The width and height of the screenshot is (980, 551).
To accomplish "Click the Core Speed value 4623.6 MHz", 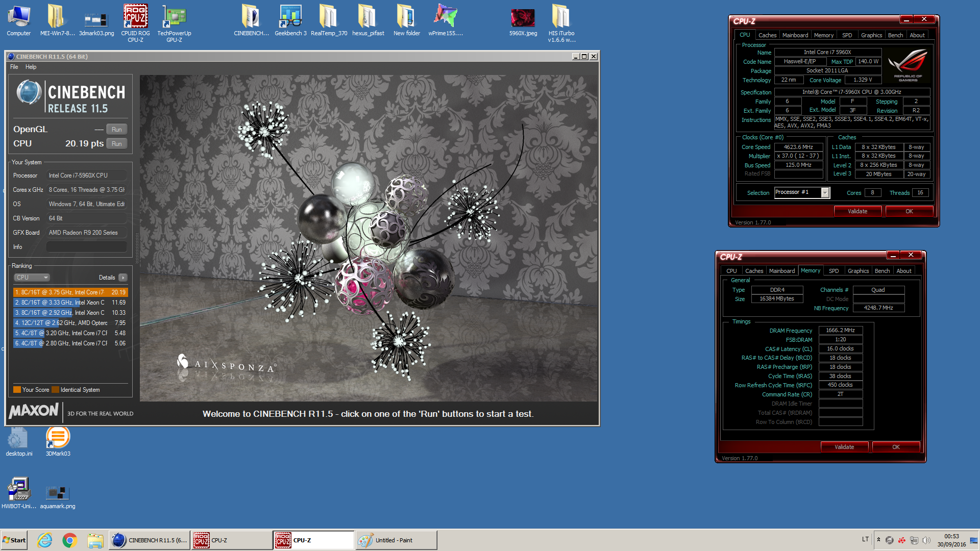I will click(x=798, y=147).
